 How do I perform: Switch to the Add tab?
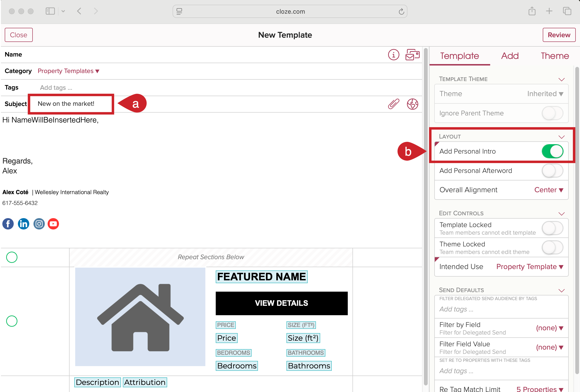[510, 56]
